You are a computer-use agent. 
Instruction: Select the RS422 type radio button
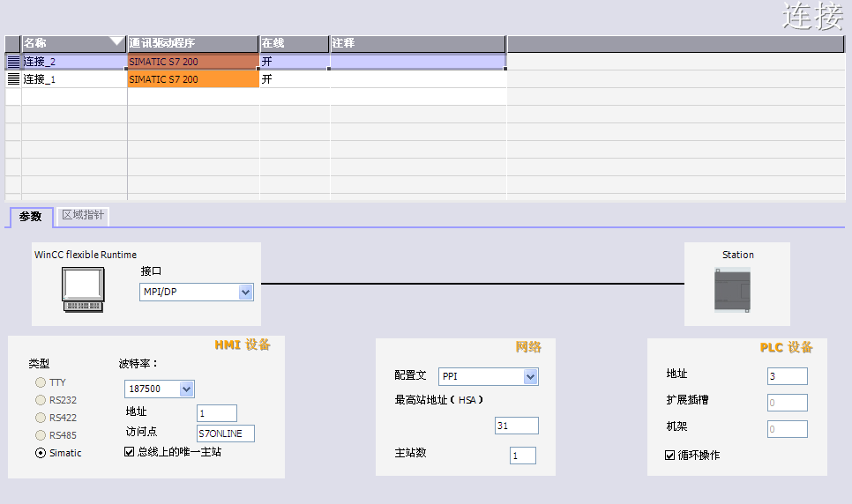pyautogui.click(x=41, y=418)
